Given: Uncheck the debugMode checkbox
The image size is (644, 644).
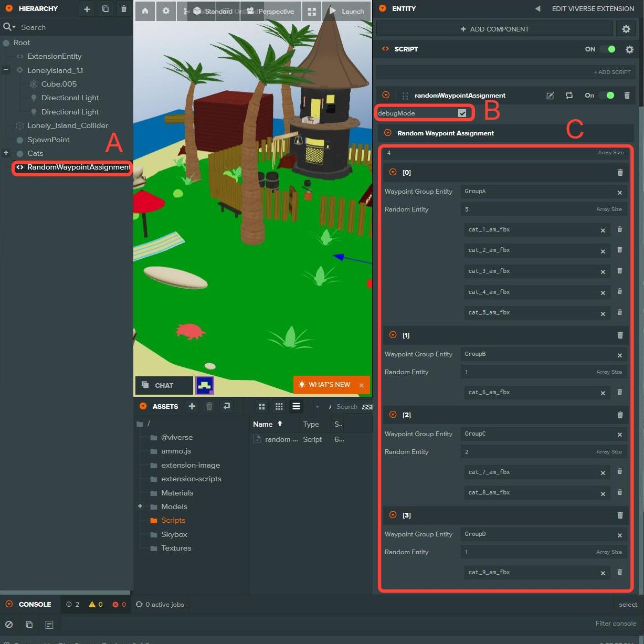Looking at the screenshot, I should pyautogui.click(x=462, y=113).
